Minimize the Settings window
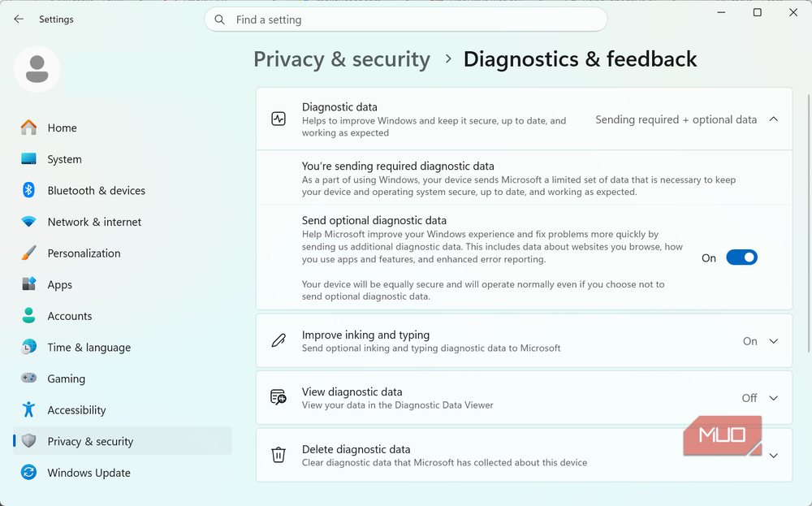 pyautogui.click(x=721, y=12)
